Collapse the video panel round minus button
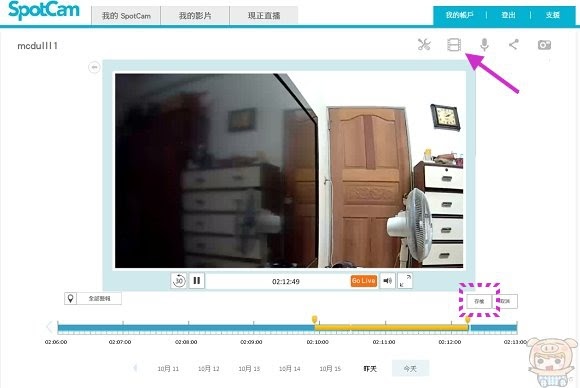580x388 pixels. (x=94, y=67)
